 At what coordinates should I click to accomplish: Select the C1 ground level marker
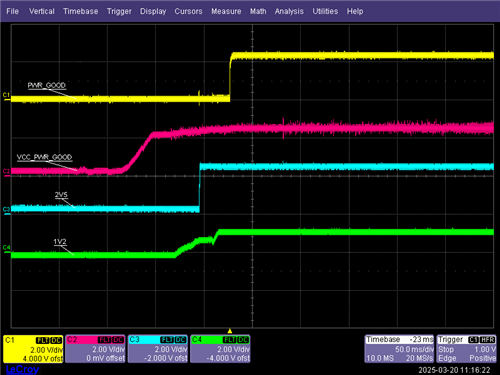coord(6,96)
